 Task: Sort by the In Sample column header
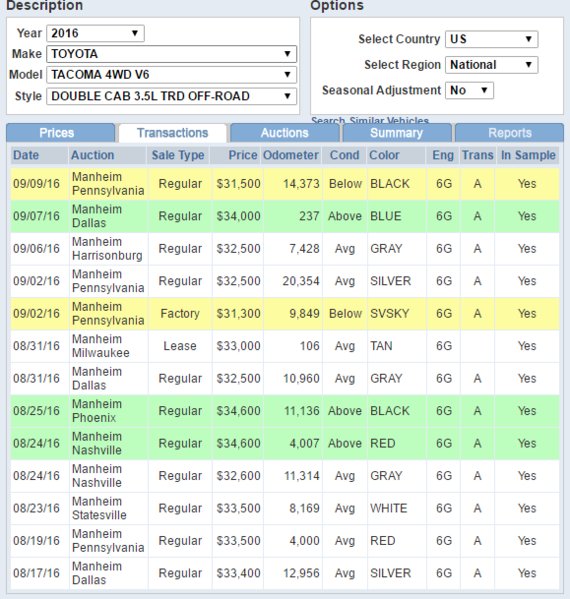point(528,155)
